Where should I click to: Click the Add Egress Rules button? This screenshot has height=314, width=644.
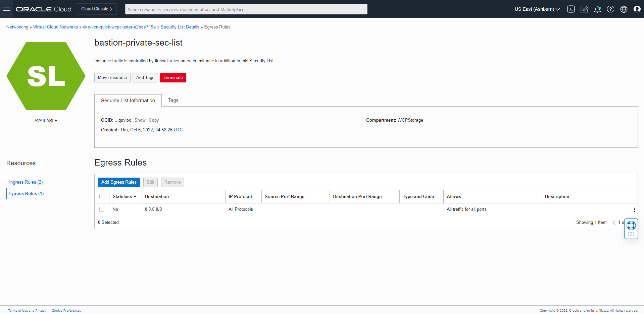(119, 182)
